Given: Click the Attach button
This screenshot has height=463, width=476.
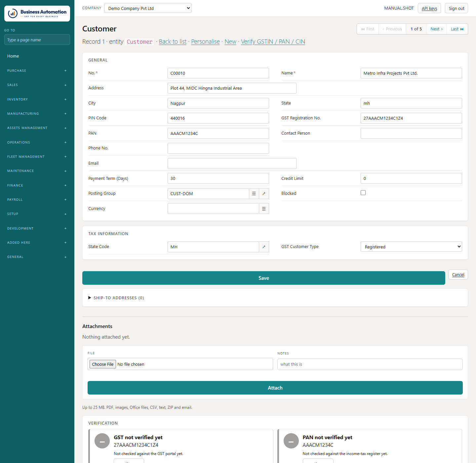Looking at the screenshot, I should (275, 388).
